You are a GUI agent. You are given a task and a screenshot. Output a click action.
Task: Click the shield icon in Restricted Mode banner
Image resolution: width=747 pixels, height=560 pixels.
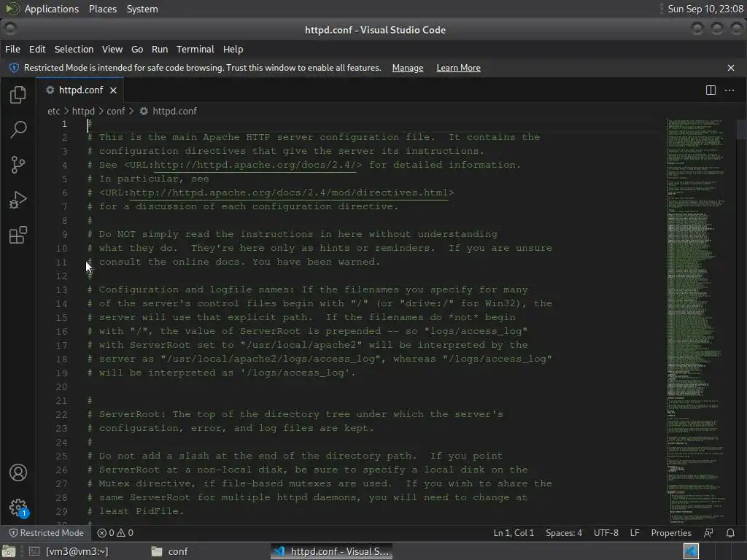pos(15,68)
